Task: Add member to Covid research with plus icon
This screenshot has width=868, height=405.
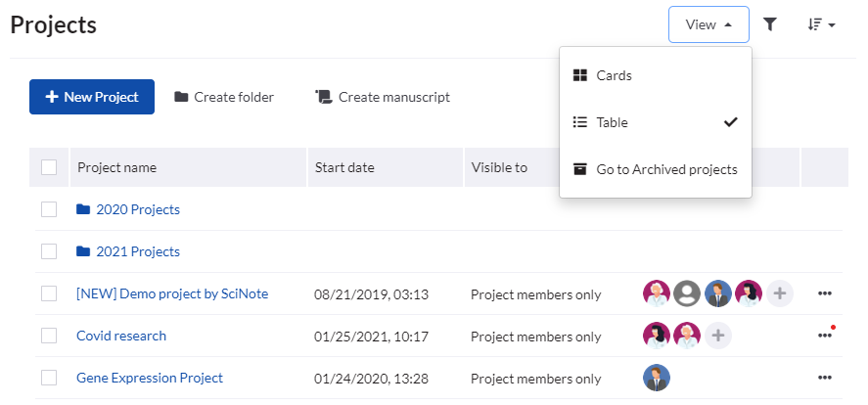Action: (x=718, y=336)
